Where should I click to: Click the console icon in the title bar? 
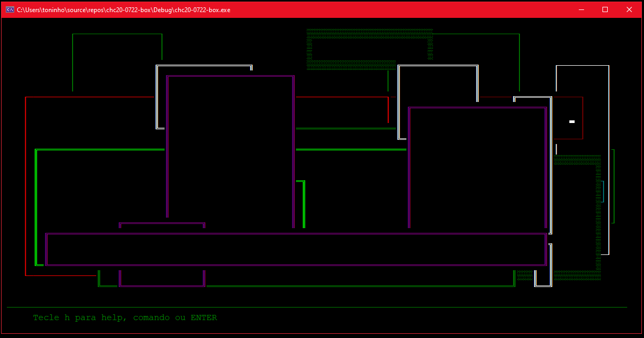point(9,9)
